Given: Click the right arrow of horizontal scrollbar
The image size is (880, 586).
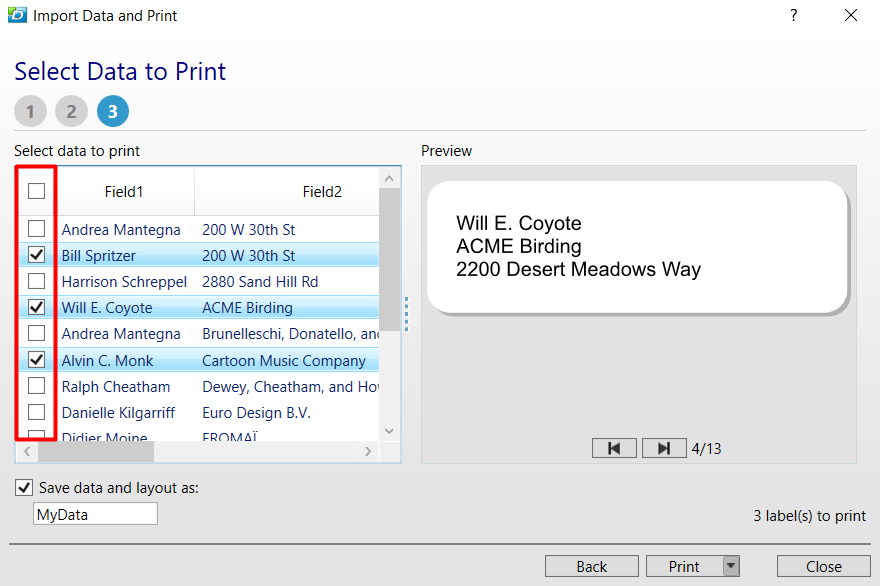Looking at the screenshot, I should click(368, 452).
